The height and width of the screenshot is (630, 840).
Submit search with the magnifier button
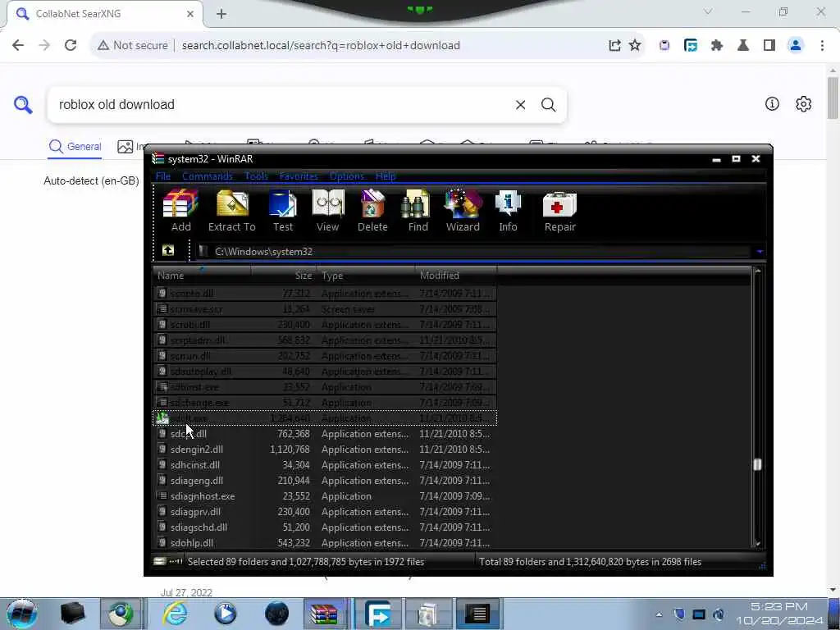point(548,104)
